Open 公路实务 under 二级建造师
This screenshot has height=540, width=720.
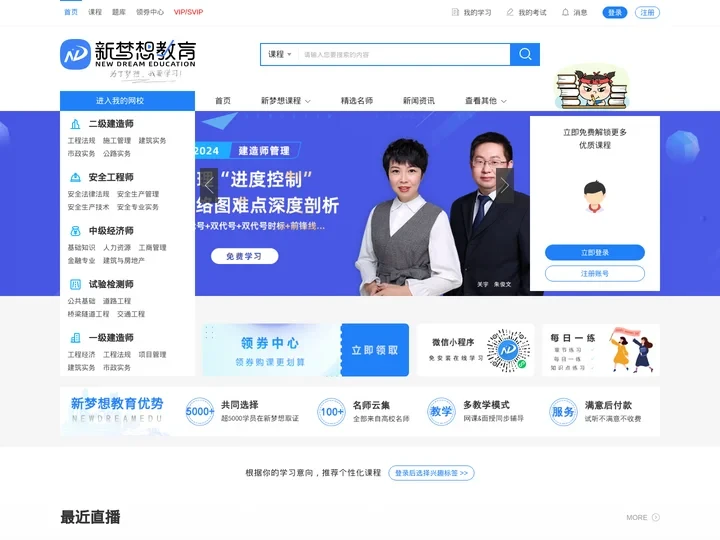point(117,153)
